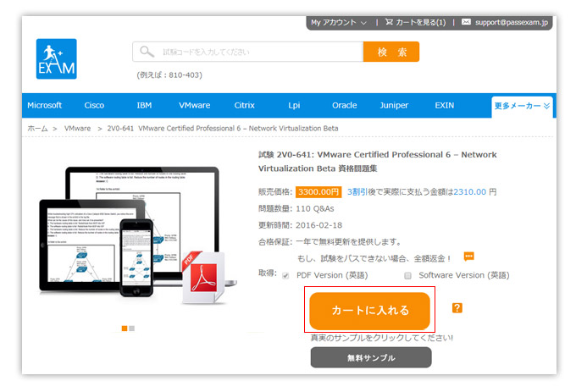Image resolution: width=576 pixels, height=392 pixels.
Task: Click the orange 検索 search button
Action: (391, 52)
